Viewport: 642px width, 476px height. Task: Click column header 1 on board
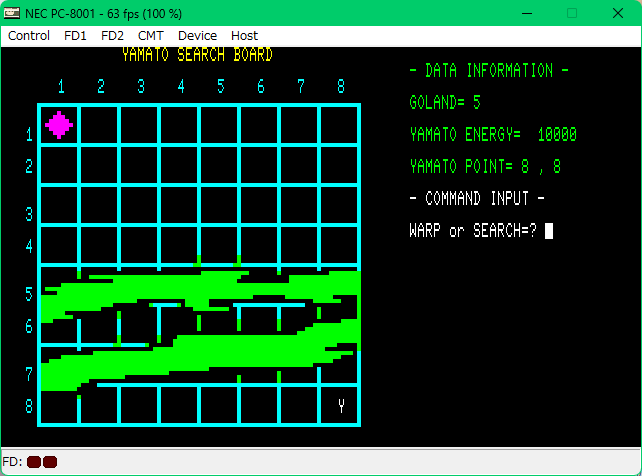point(61,86)
